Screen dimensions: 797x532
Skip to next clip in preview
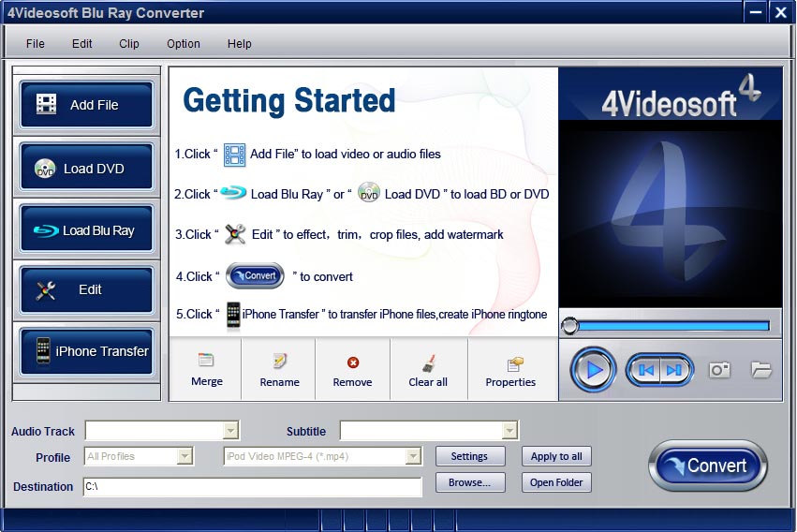(675, 370)
